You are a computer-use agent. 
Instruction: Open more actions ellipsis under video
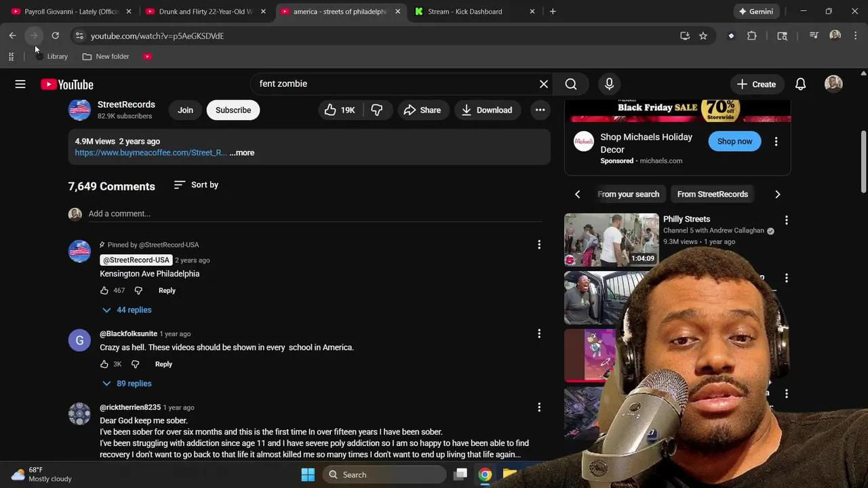click(540, 110)
